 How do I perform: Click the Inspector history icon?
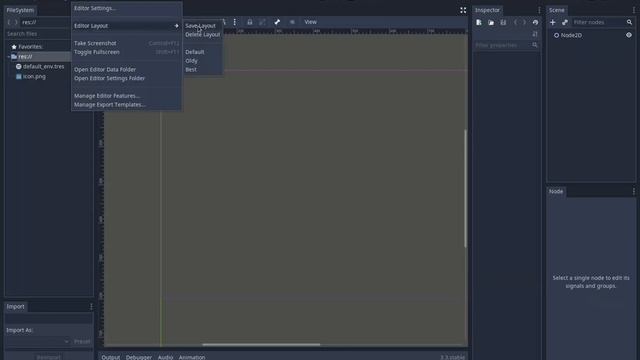536,22
